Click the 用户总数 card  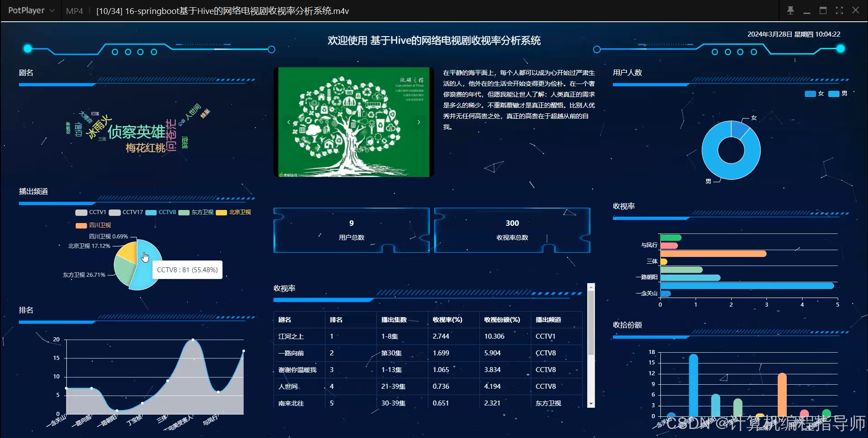[x=351, y=230]
